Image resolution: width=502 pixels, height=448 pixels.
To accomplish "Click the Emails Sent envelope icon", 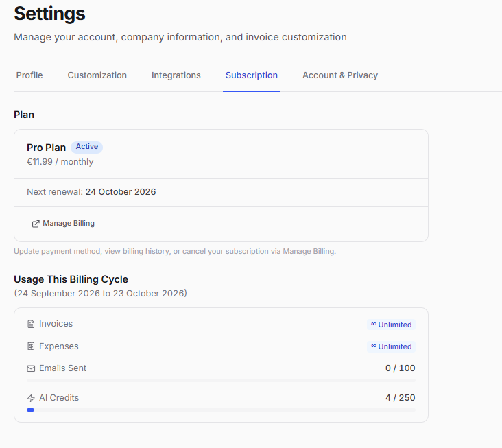I will pos(31,368).
